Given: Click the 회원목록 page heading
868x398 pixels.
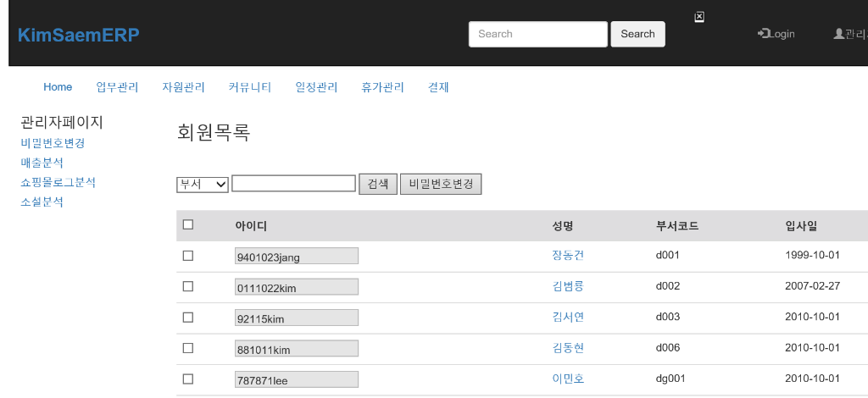Looking at the screenshot, I should point(213,133).
